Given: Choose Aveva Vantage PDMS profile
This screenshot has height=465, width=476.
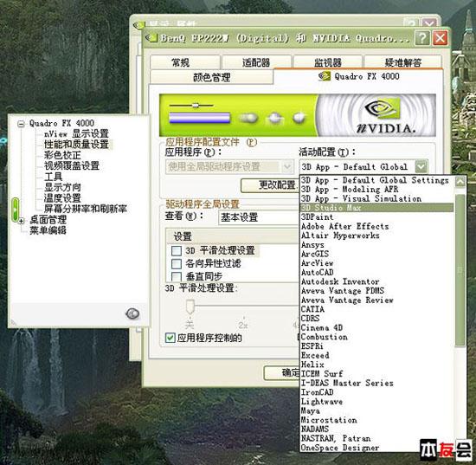Looking at the screenshot, I should 377,291.
